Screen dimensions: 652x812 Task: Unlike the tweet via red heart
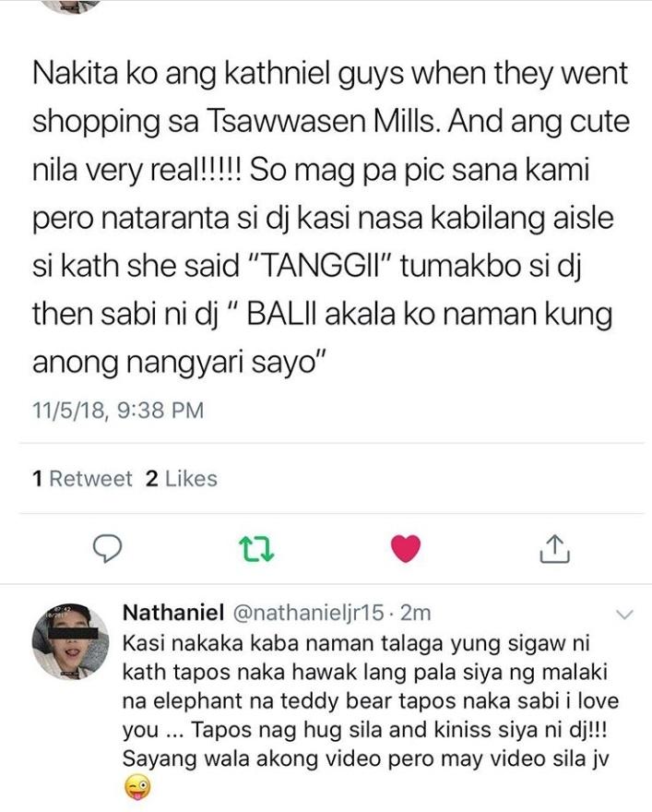(406, 549)
